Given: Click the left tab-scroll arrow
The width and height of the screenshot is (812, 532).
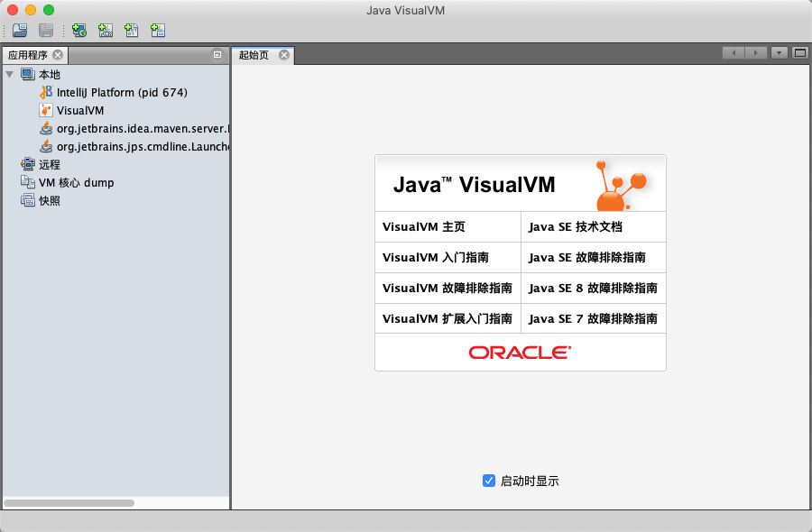Looking at the screenshot, I should pos(734,53).
